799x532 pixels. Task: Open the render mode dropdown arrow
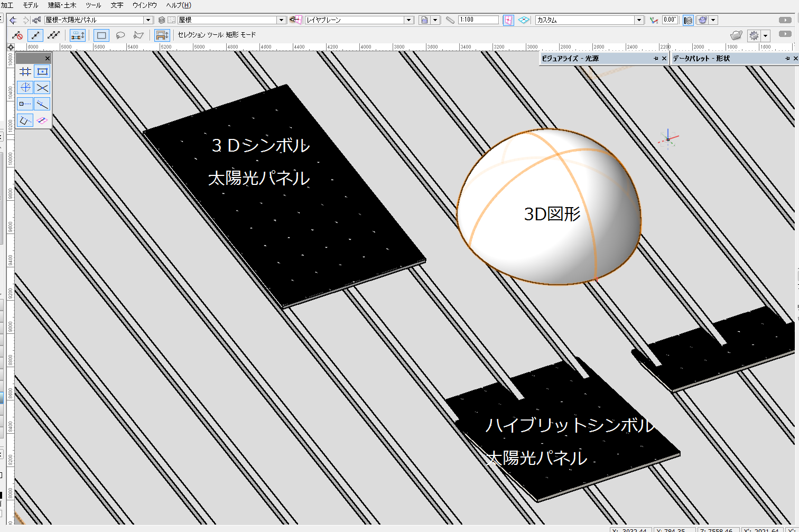coord(713,20)
